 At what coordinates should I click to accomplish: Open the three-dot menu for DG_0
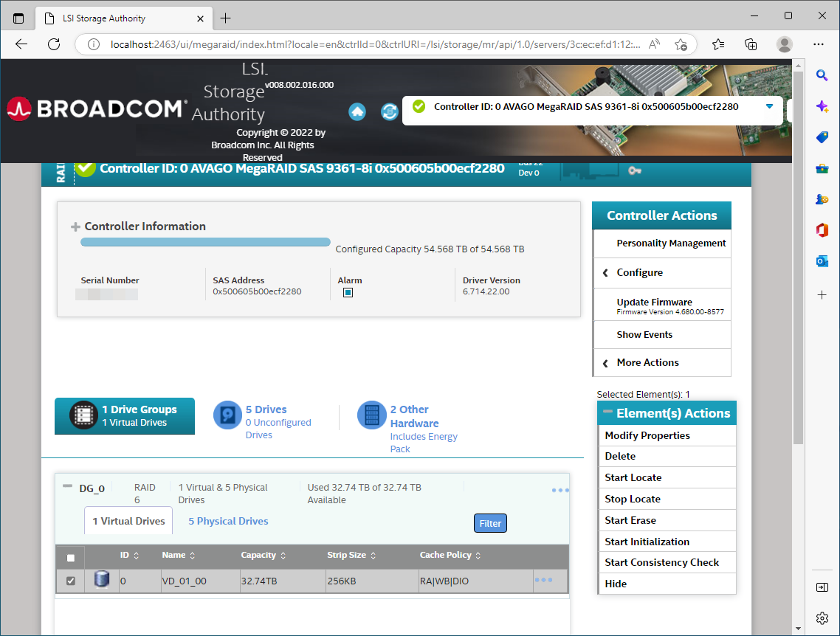[560, 490]
